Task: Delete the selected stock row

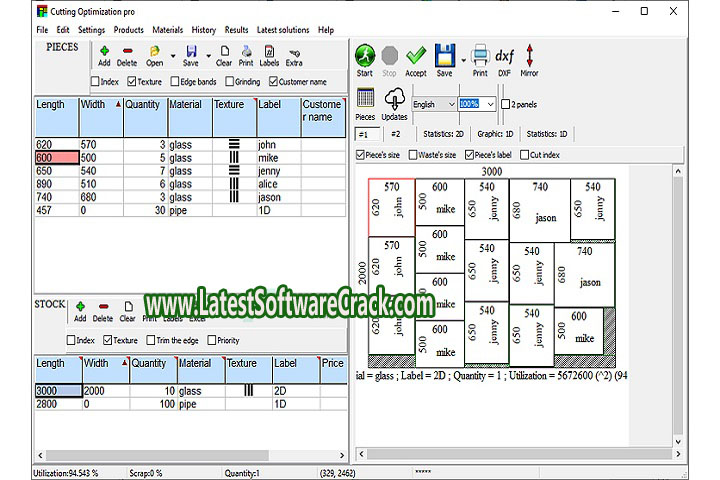Action: pos(103,311)
